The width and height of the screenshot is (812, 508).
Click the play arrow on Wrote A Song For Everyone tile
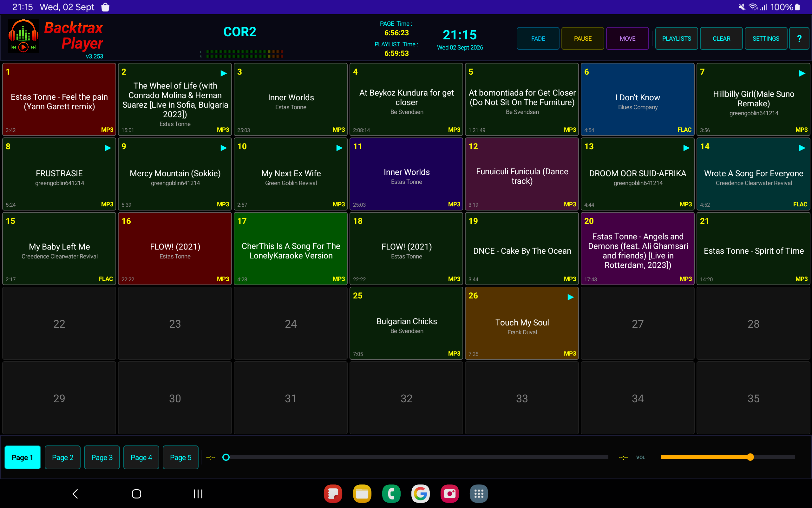click(x=802, y=148)
